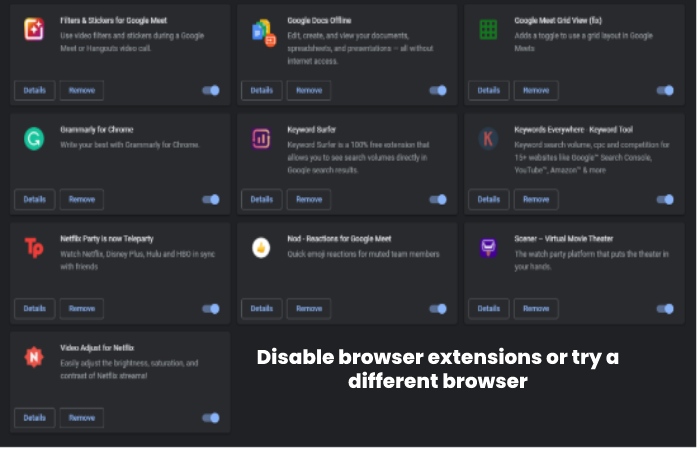Click the Nod thumbs-up icon
The width and height of the screenshot is (700, 450).
(261, 248)
